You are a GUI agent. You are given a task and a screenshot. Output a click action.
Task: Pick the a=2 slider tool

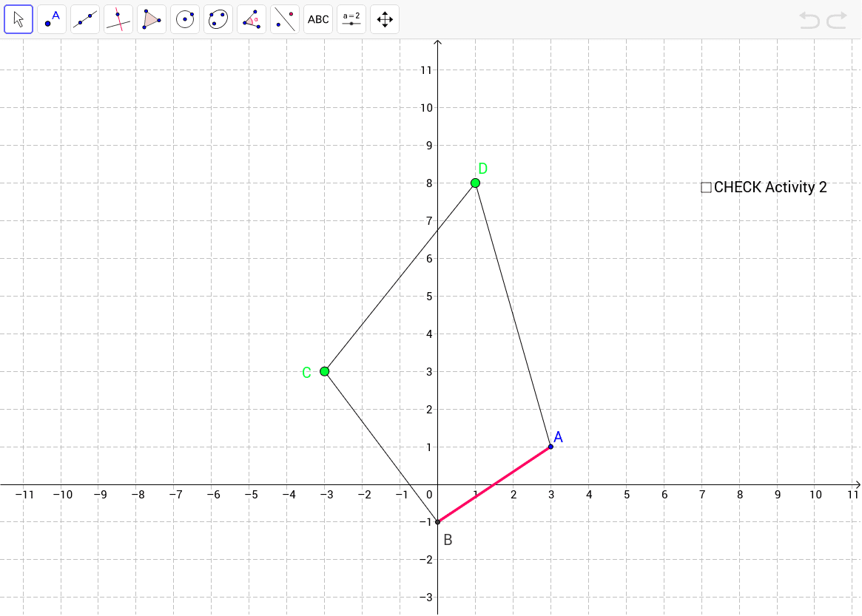pos(351,19)
